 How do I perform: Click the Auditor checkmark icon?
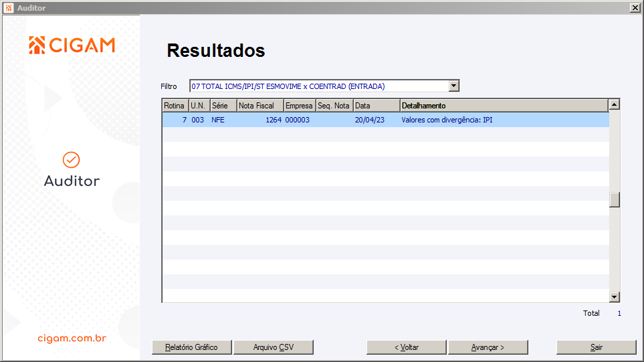71,160
